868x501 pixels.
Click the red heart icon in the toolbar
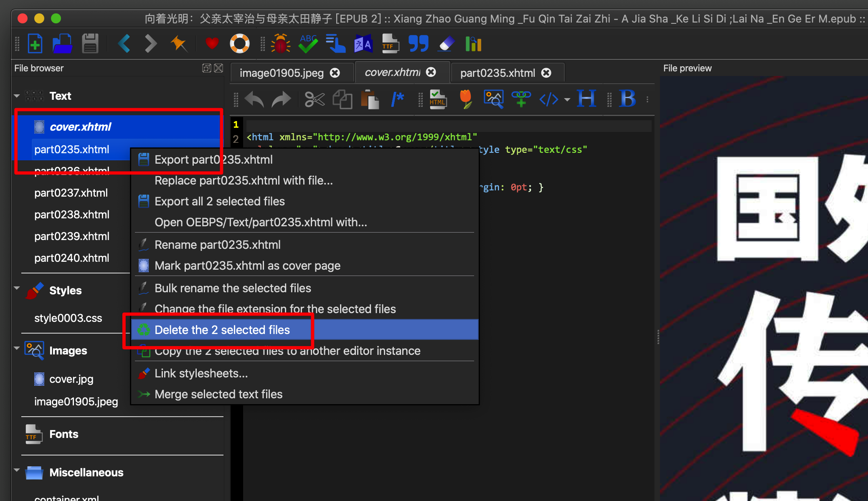tap(212, 43)
